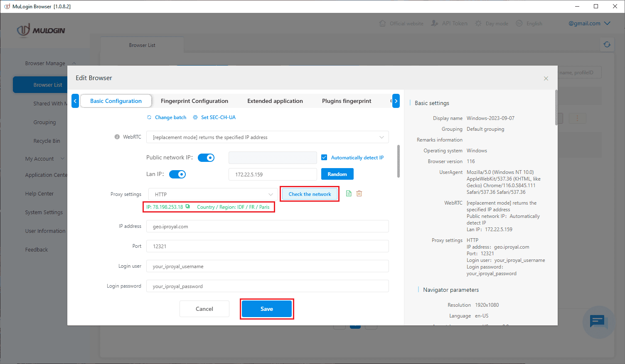Switch to Extended application tab
Screen dimensions: 625x364
pyautogui.click(x=275, y=101)
